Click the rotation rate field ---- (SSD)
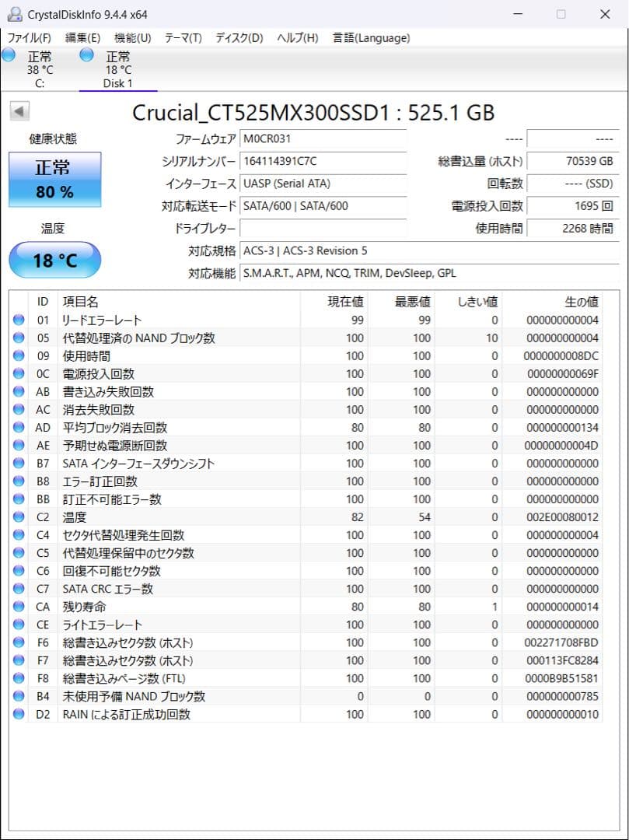Image resolution: width=629 pixels, height=840 pixels. [x=573, y=184]
